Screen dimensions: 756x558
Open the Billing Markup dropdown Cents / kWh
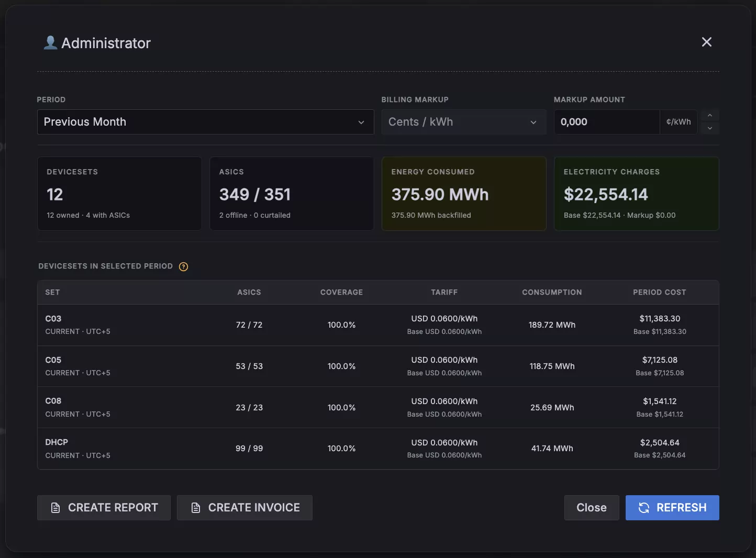click(x=463, y=122)
